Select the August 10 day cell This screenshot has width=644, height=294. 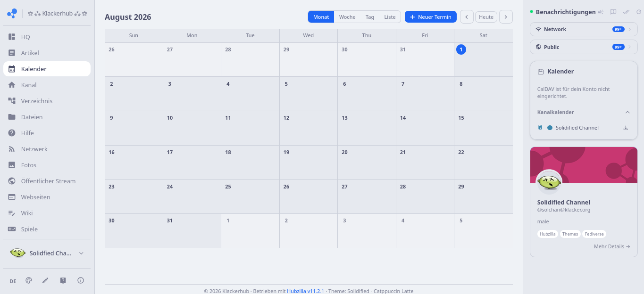[192, 128]
